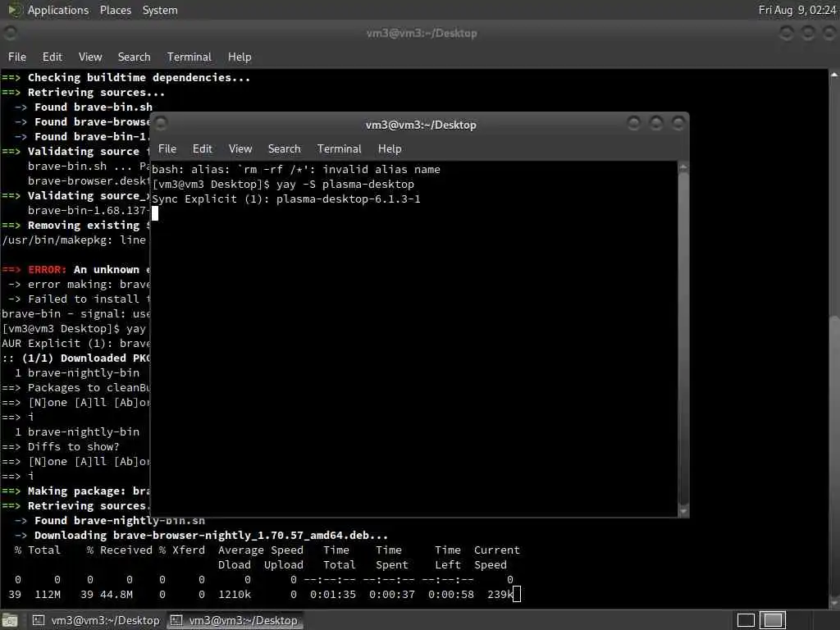The width and height of the screenshot is (840, 630).
Task: Open the System menu in top panel
Action: (x=160, y=10)
